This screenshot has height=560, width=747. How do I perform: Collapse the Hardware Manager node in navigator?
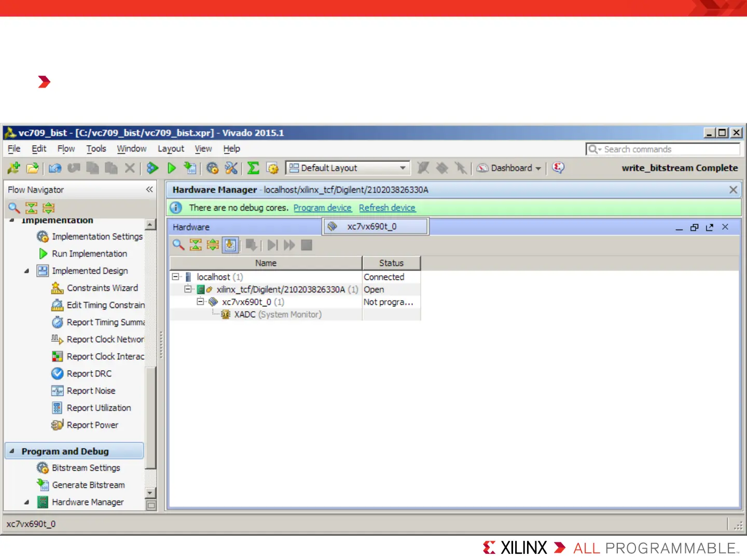pyautogui.click(x=26, y=502)
